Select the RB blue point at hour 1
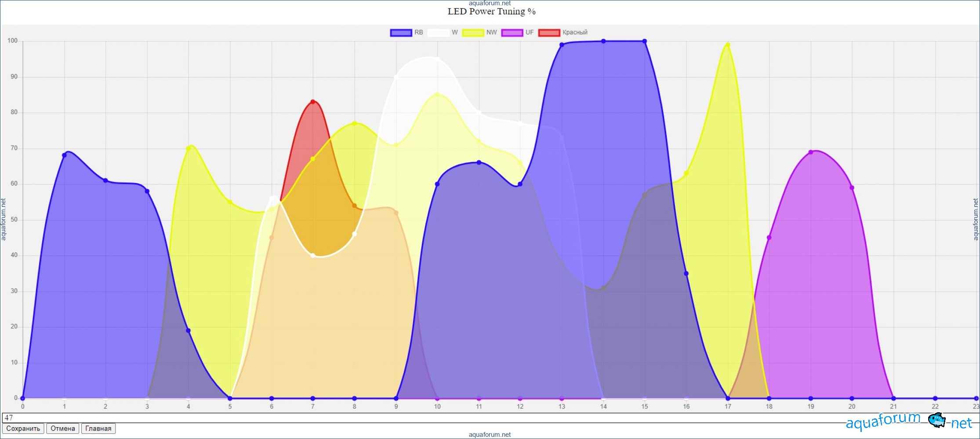Viewport: 980px width, 439px height. pyautogui.click(x=64, y=155)
